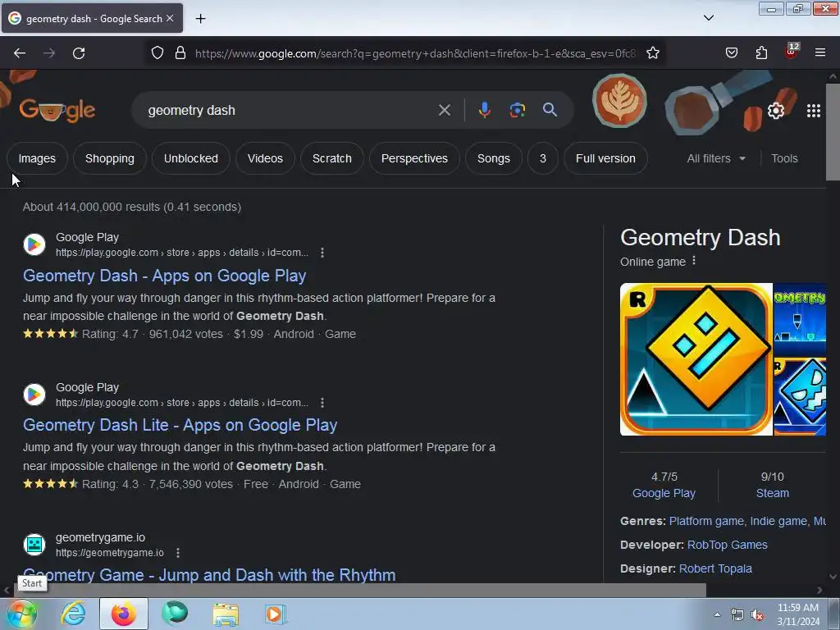Screen dimensions: 840x630
Task: Filter results by Shopping
Action: (x=110, y=158)
